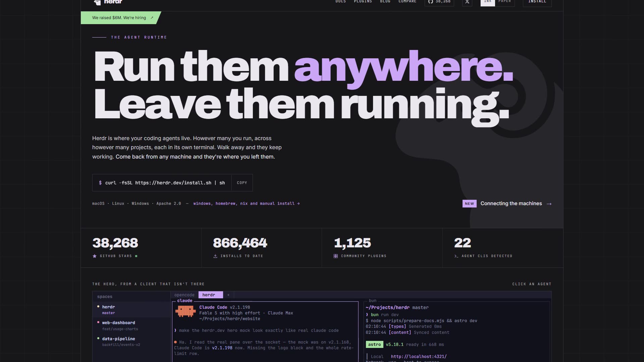Click the 'backfill/events-v2' branch text

121,345
